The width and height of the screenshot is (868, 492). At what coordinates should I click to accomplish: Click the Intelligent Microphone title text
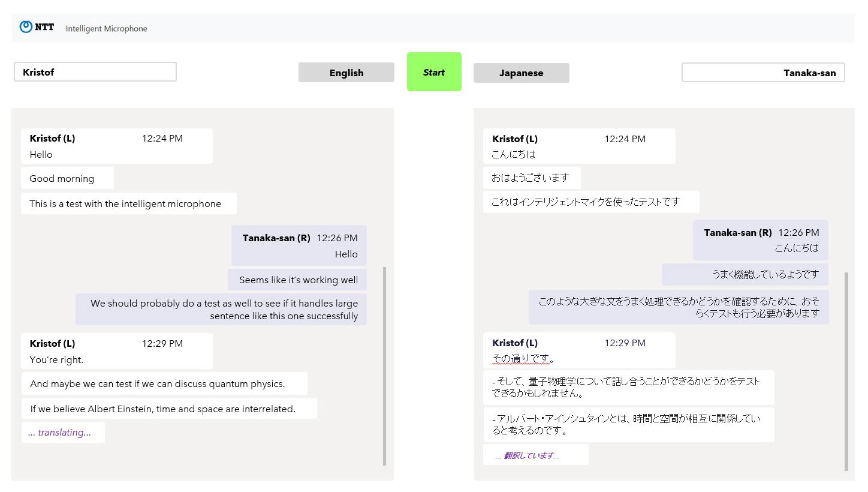[107, 29]
